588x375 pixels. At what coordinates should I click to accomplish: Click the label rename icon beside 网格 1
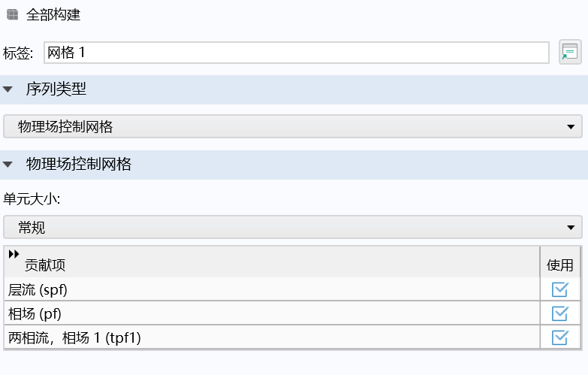pos(570,52)
